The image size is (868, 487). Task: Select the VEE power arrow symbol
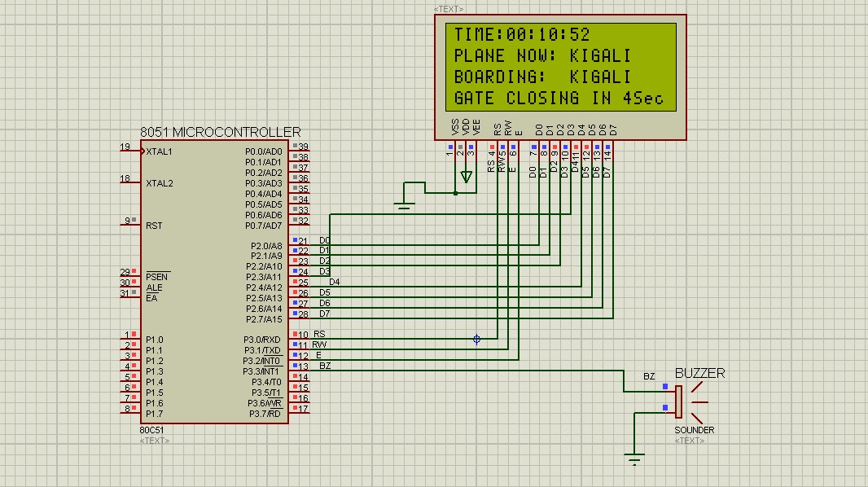coord(467,178)
